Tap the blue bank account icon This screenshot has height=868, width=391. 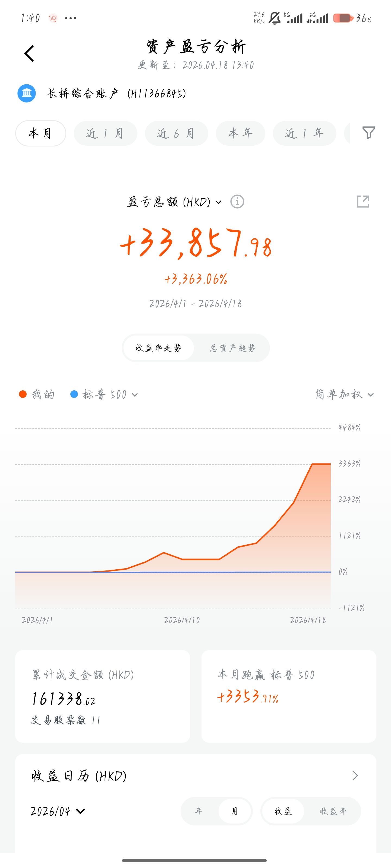[27, 93]
